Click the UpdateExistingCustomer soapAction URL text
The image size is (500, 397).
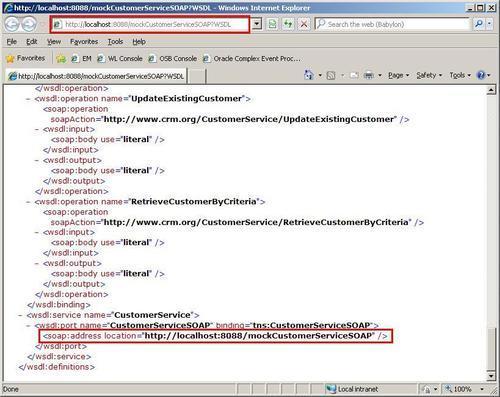(248, 119)
